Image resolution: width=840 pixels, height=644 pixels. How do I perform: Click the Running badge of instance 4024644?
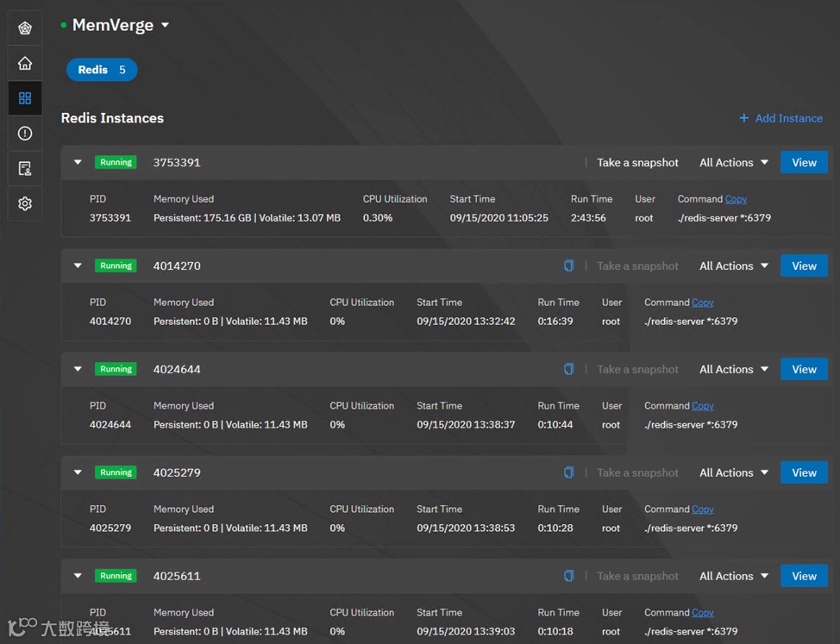116,369
